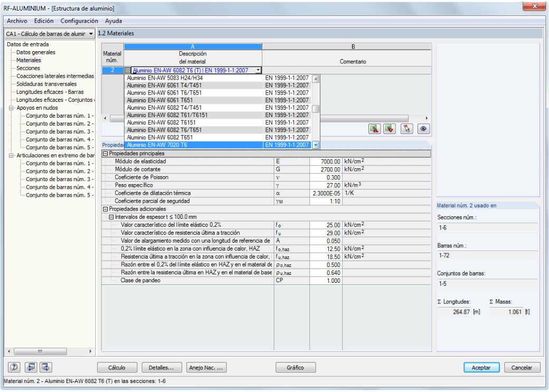Choose Aluminio EN-AW 7020 T6 from list

(218, 145)
